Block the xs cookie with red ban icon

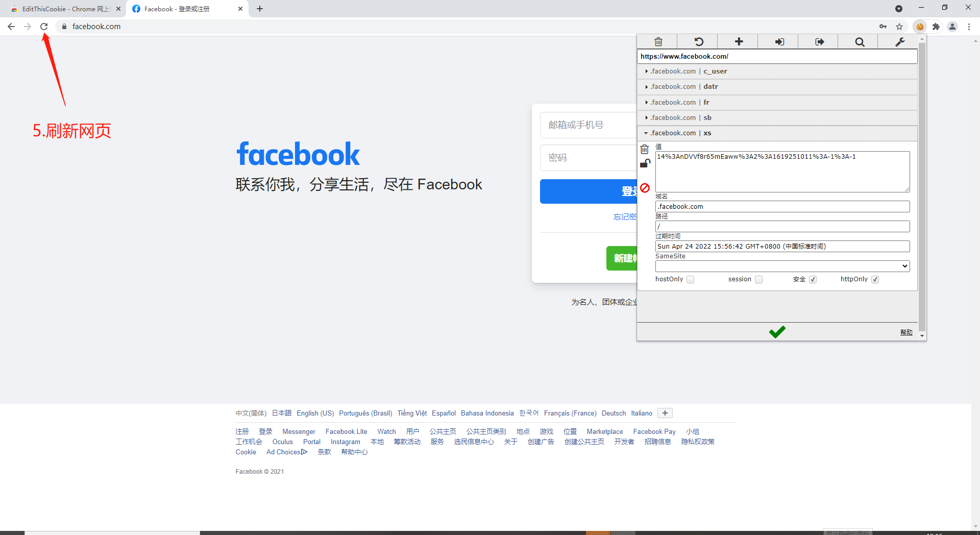pos(645,188)
